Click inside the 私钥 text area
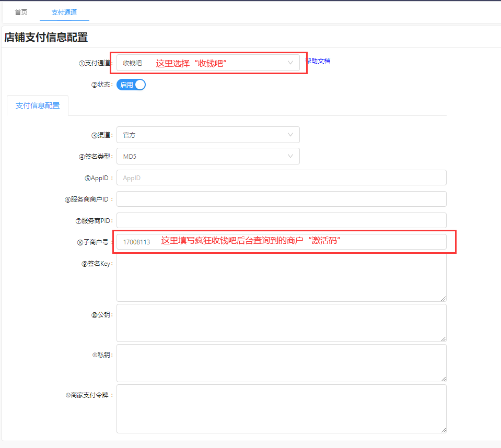 282,363
